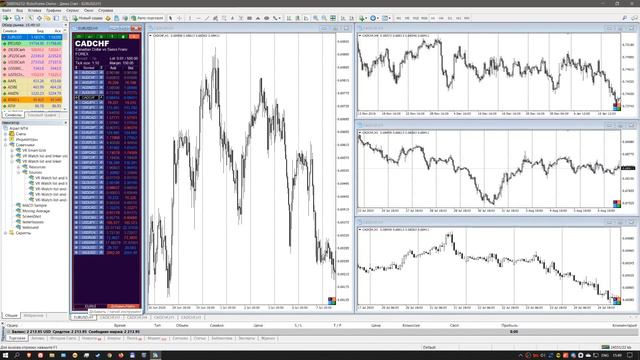The width and height of the screenshot is (640, 360).
Task: Open the chart templates dropdown icon
Action: (386, 18)
